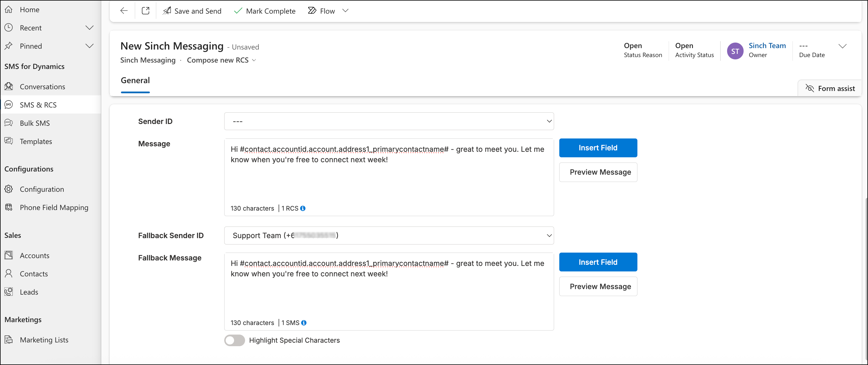Click the Mark Complete label

pos(271,11)
